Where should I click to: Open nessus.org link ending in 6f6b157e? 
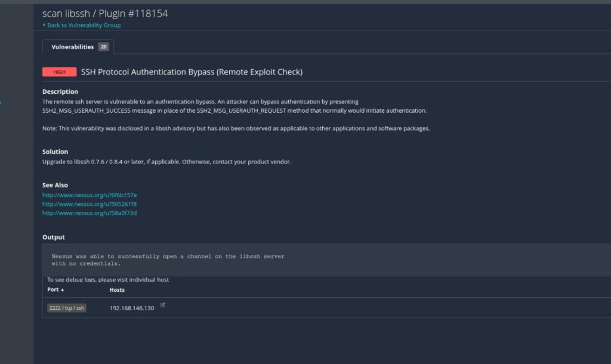[x=90, y=195]
